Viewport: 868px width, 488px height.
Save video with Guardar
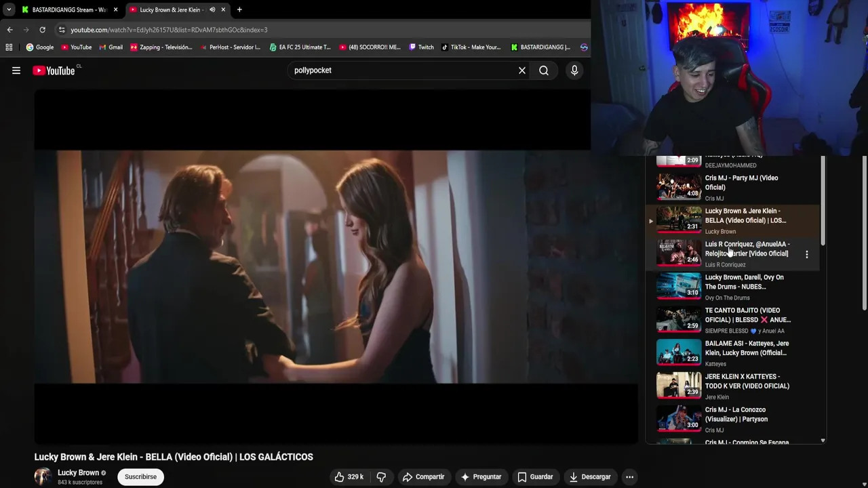pos(535,477)
